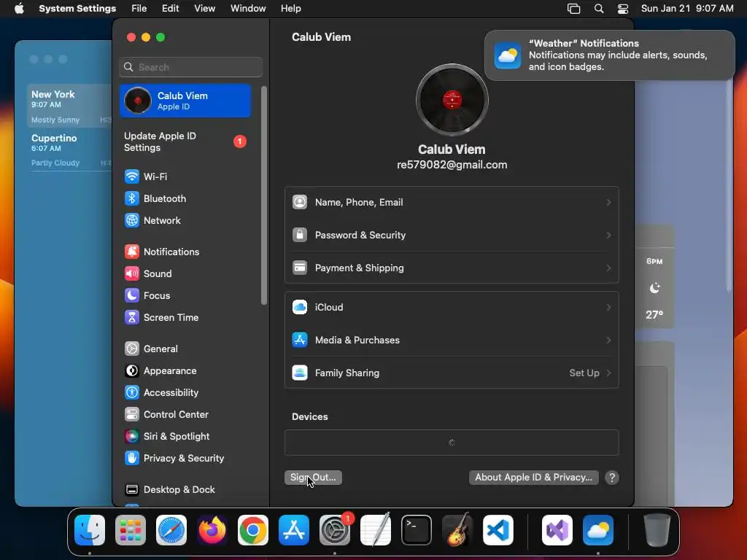The width and height of the screenshot is (747, 560).
Task: Click the vinyl record profile picture
Action: [x=452, y=100]
